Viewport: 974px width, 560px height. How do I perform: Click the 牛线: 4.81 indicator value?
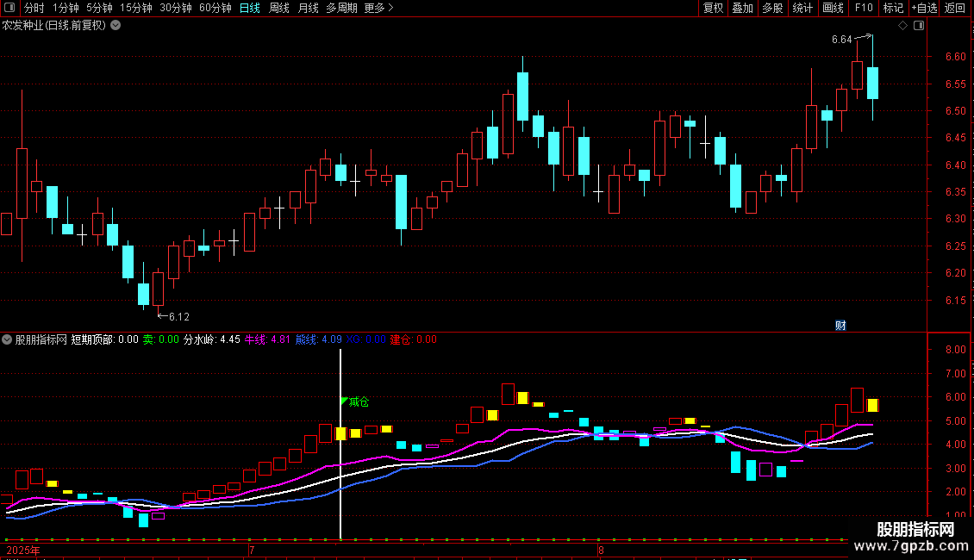pyautogui.click(x=267, y=339)
